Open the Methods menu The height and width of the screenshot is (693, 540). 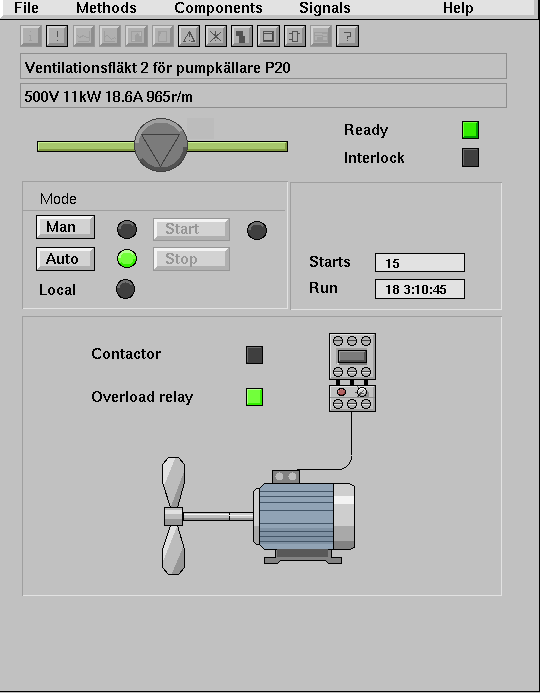[x=106, y=8]
